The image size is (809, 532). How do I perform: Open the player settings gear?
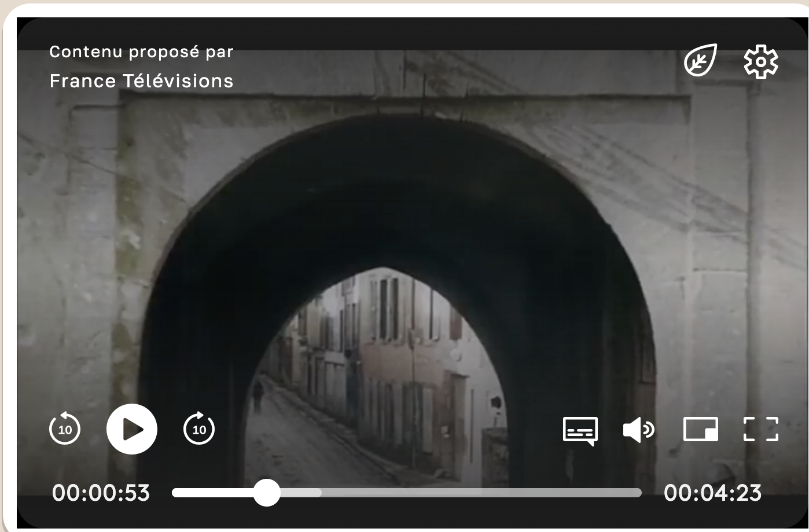761,61
